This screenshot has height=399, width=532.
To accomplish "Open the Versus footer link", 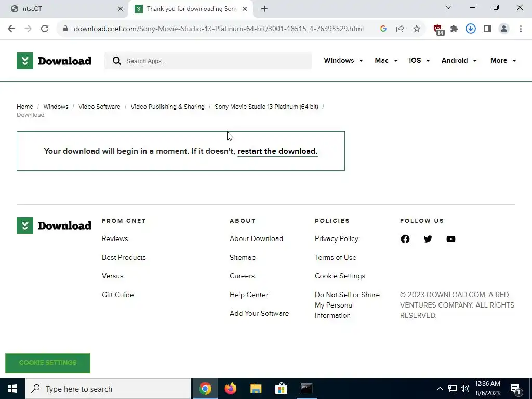I will tap(113, 276).
